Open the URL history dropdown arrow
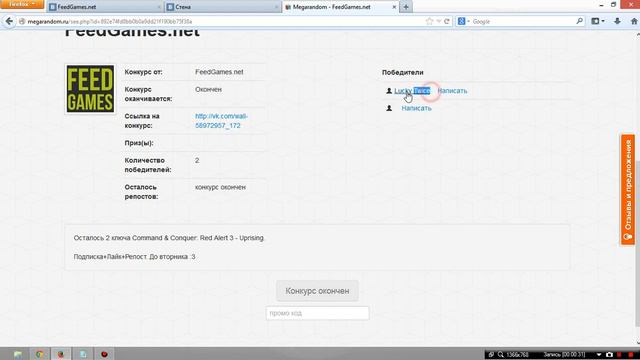Image resolution: width=640 pixels, height=360 pixels. point(438,21)
